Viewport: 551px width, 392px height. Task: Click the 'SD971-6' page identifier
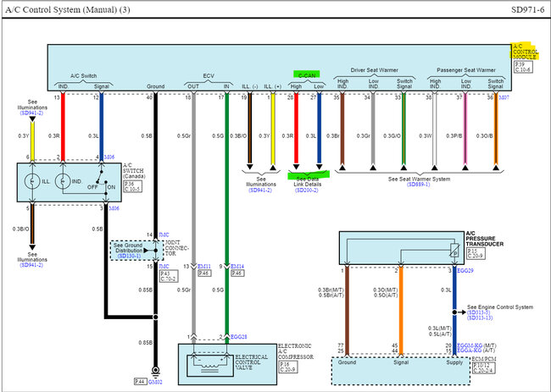(x=528, y=9)
